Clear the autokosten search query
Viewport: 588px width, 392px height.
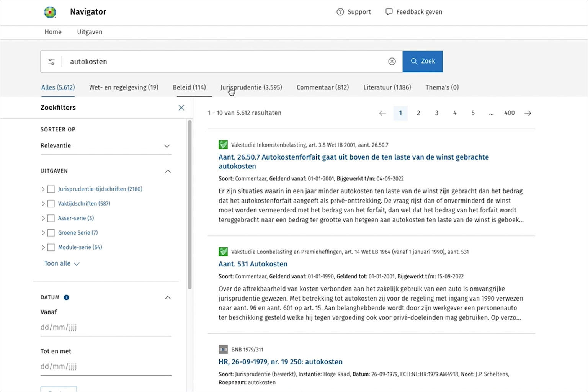(x=392, y=62)
